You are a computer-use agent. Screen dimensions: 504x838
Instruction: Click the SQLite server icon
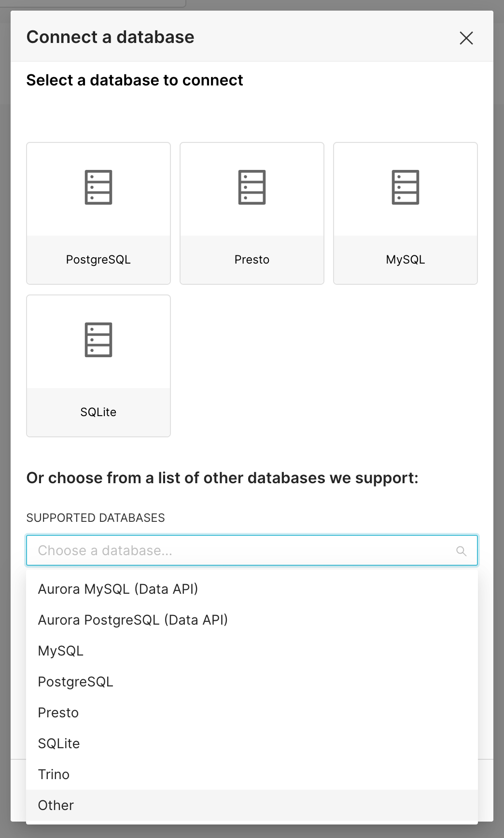point(98,340)
